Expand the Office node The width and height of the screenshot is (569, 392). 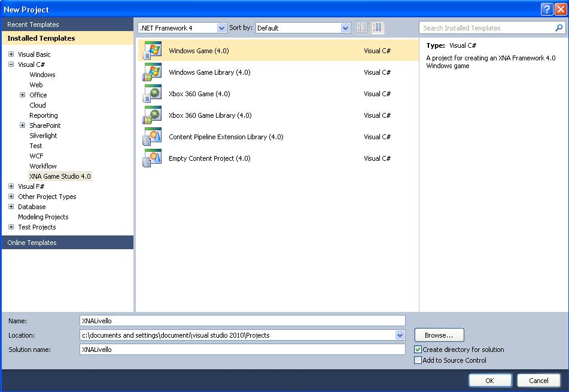pos(23,94)
